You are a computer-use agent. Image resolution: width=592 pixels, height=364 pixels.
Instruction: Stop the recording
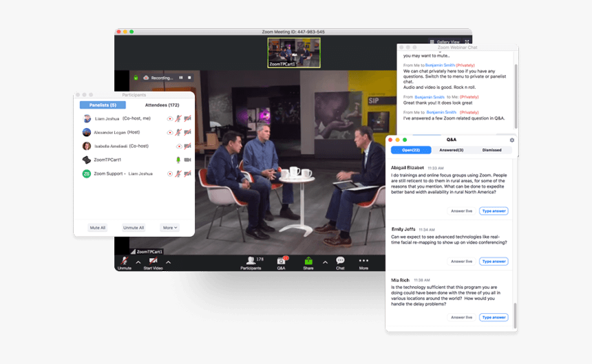point(189,78)
